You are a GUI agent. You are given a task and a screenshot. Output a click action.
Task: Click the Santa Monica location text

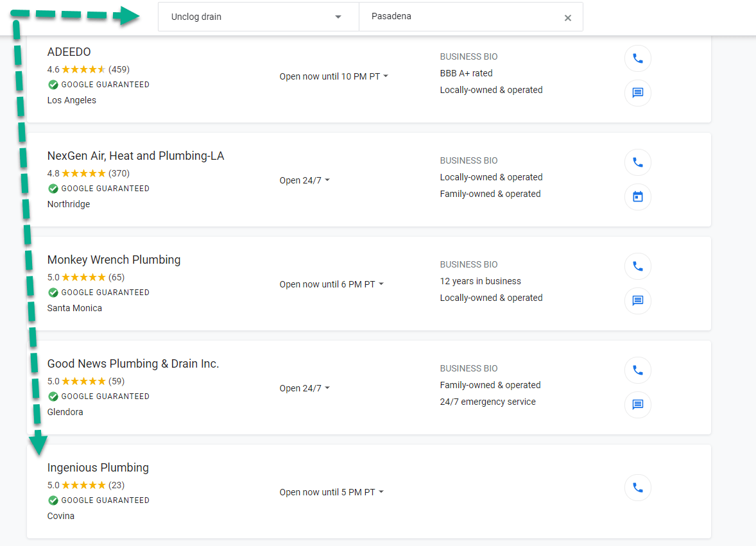74,309
